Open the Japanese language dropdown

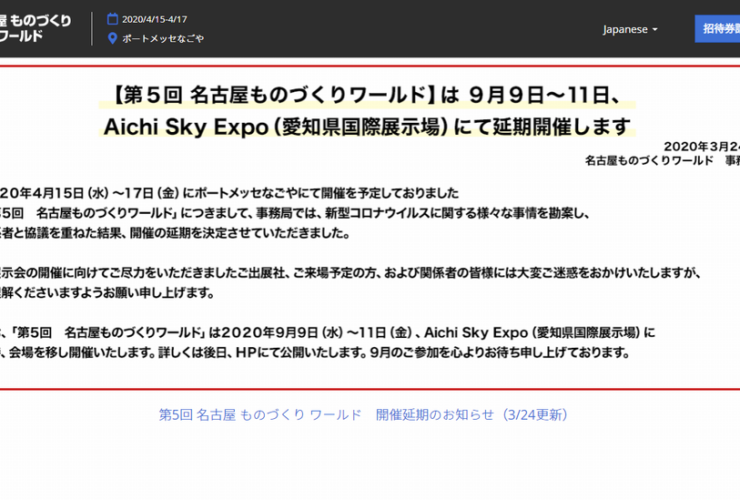(x=630, y=29)
